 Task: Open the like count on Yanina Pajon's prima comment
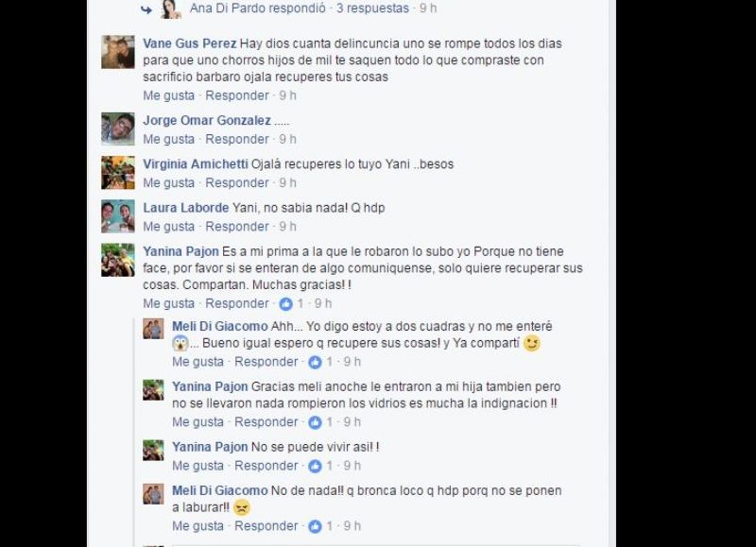300,303
